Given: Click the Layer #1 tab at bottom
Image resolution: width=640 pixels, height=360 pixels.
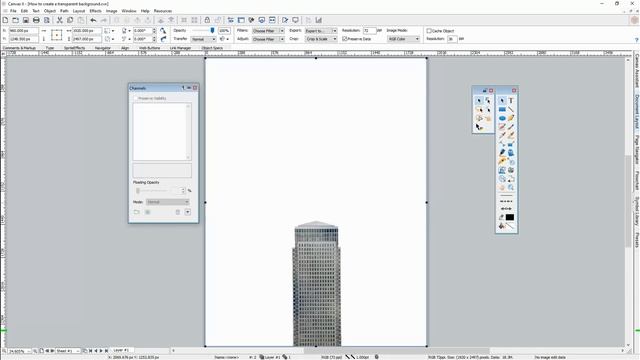Looking at the screenshot, I should point(121,350).
